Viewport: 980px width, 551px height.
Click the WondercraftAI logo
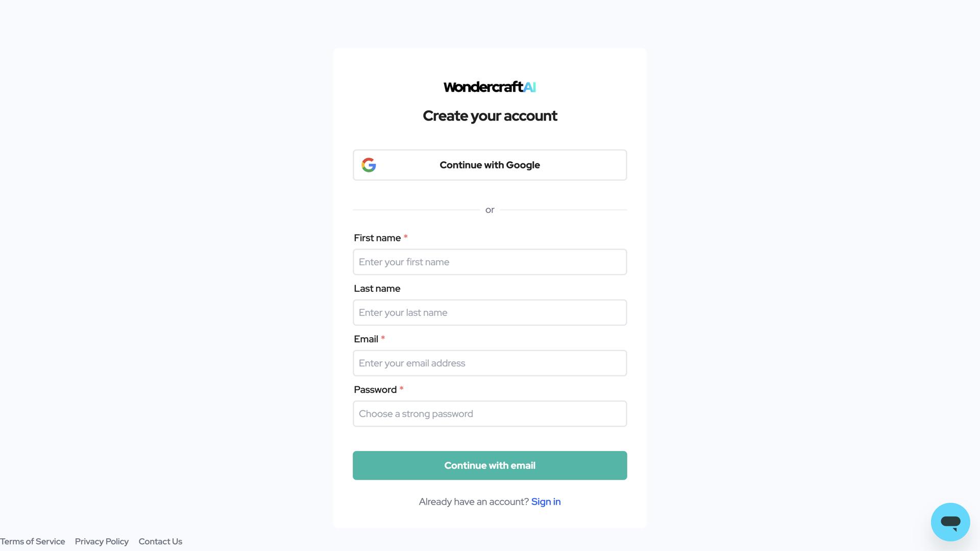click(489, 87)
